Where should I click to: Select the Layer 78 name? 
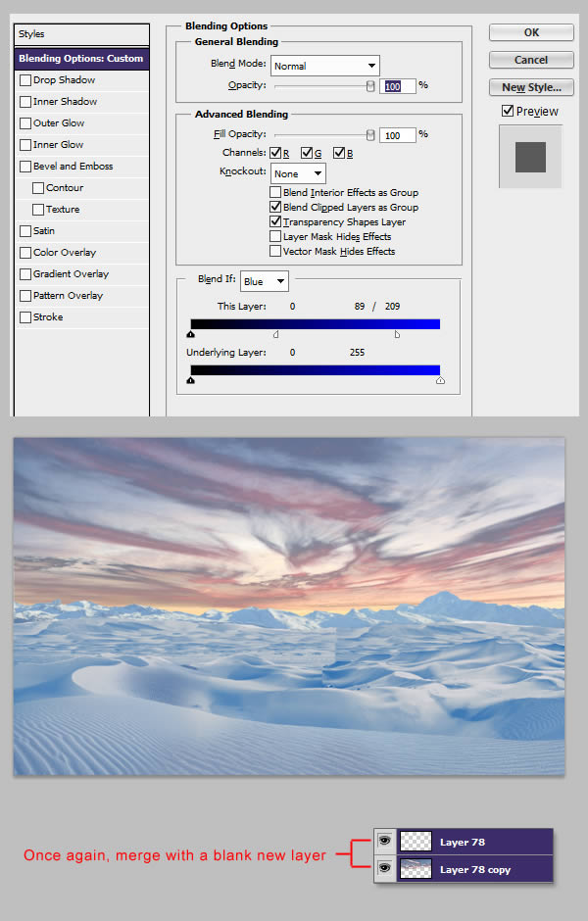pos(463,842)
